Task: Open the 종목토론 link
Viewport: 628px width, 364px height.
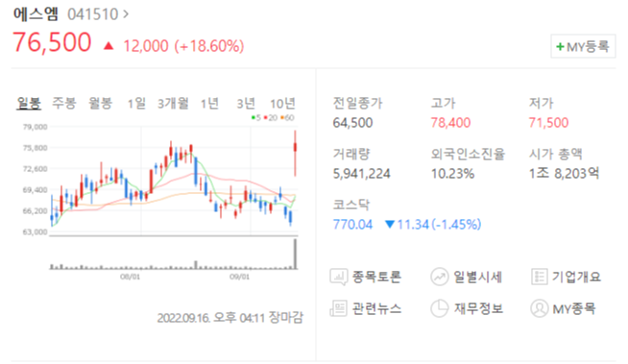Action: [376, 277]
